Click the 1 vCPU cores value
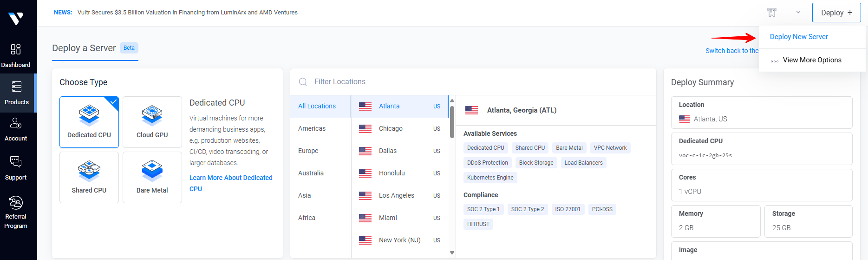The height and width of the screenshot is (260, 868). point(690,192)
